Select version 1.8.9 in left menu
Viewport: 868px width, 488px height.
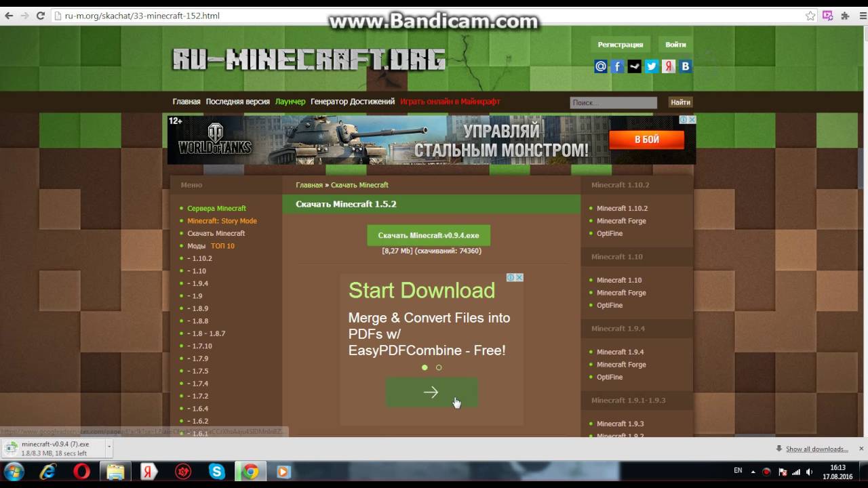point(197,308)
